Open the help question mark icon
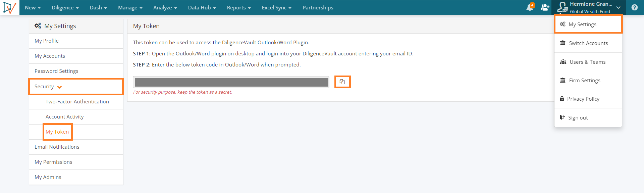The width and height of the screenshot is (644, 193). coord(635,7)
